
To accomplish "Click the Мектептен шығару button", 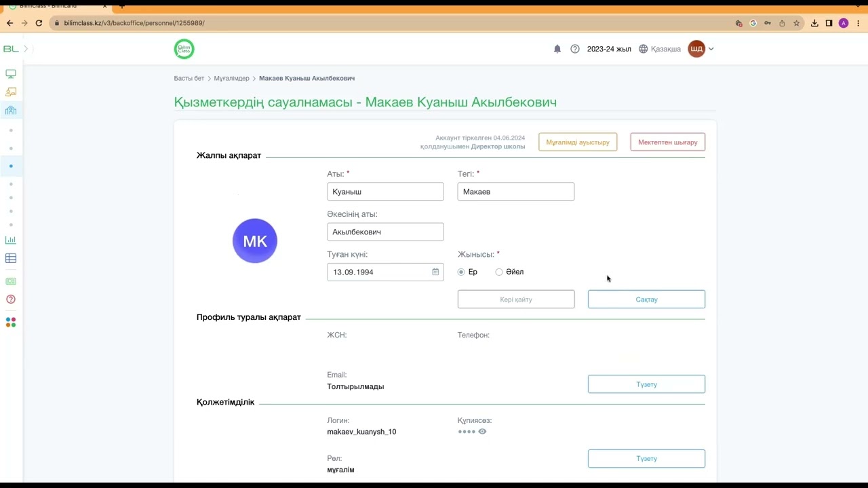I will [668, 142].
